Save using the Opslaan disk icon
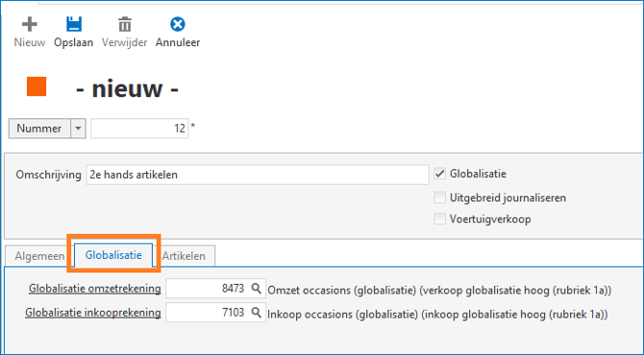 [x=74, y=25]
